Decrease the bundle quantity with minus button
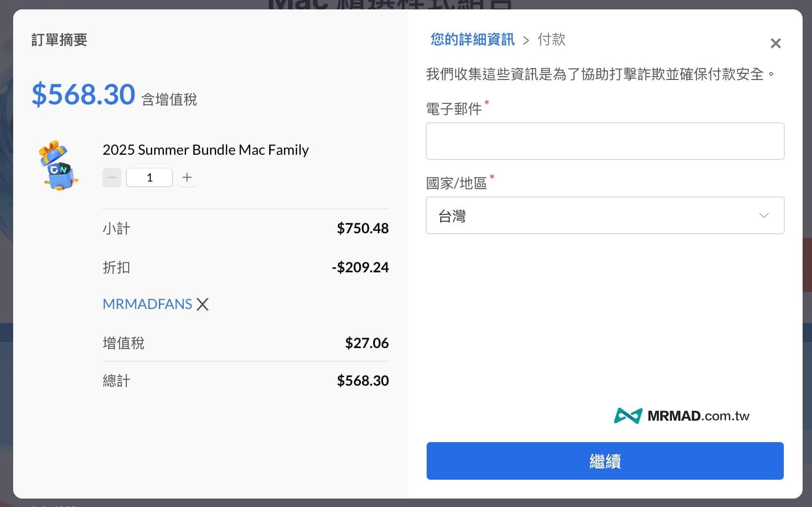 (x=112, y=178)
